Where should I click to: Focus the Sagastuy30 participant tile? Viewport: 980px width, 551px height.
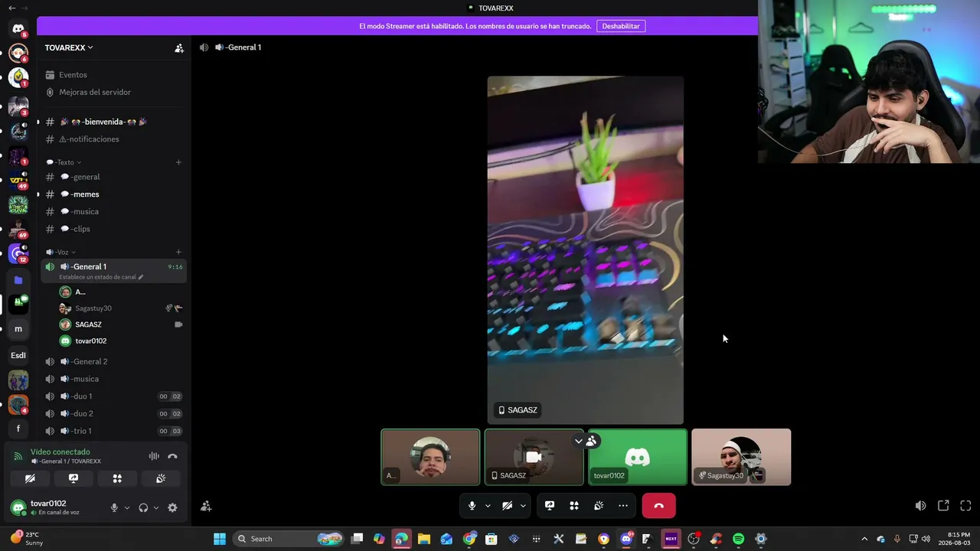pos(741,457)
